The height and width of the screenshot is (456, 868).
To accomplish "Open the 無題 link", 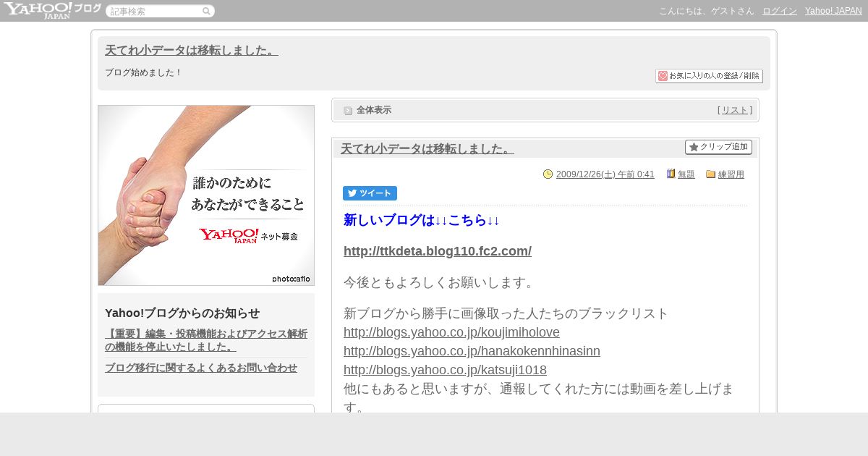I will pos(686,174).
